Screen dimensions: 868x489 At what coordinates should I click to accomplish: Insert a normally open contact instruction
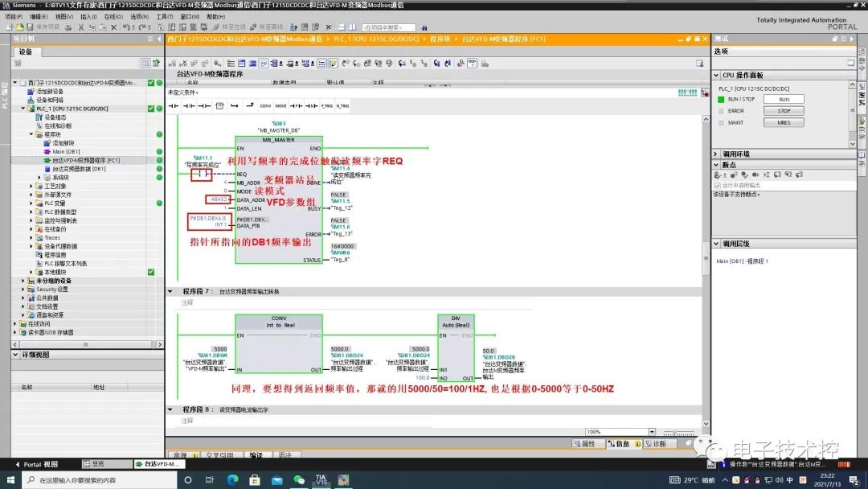[174, 106]
